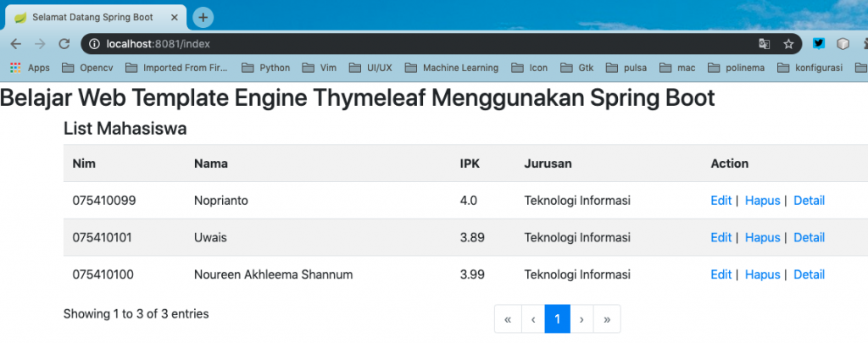
Task: Click Detail link for Uwais
Action: [x=809, y=238]
